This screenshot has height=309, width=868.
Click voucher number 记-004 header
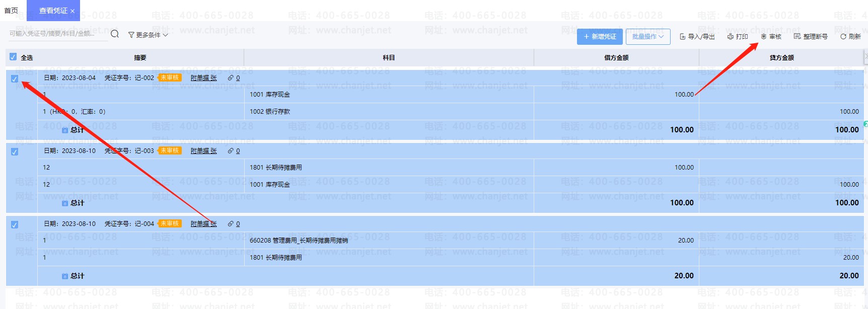click(x=129, y=224)
